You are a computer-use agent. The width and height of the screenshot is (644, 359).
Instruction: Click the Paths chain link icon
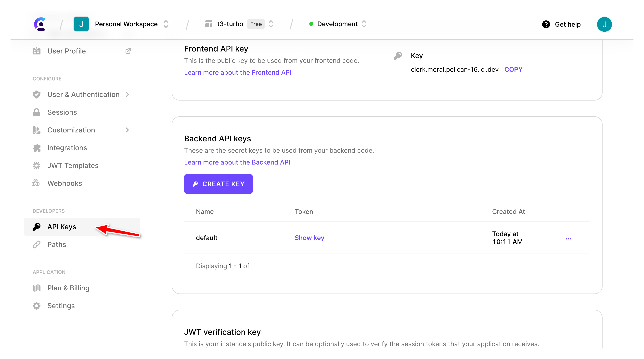point(37,244)
